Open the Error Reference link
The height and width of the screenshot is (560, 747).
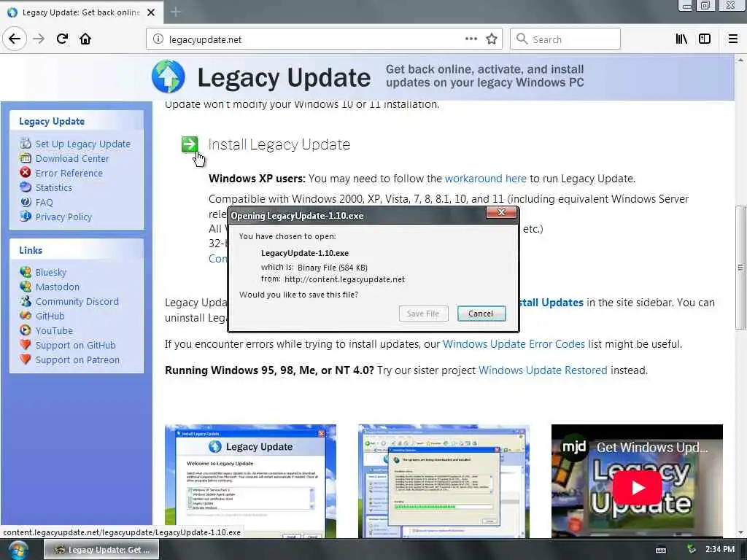(x=69, y=173)
